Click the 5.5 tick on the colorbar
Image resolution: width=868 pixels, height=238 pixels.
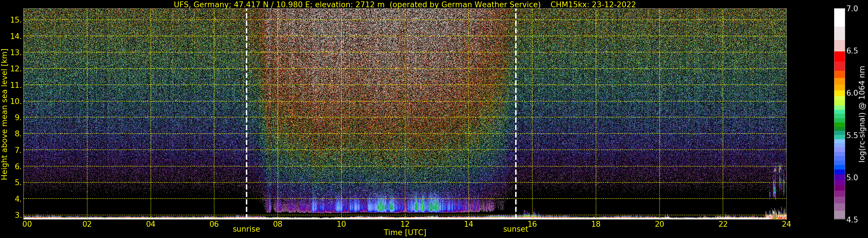tap(852, 135)
